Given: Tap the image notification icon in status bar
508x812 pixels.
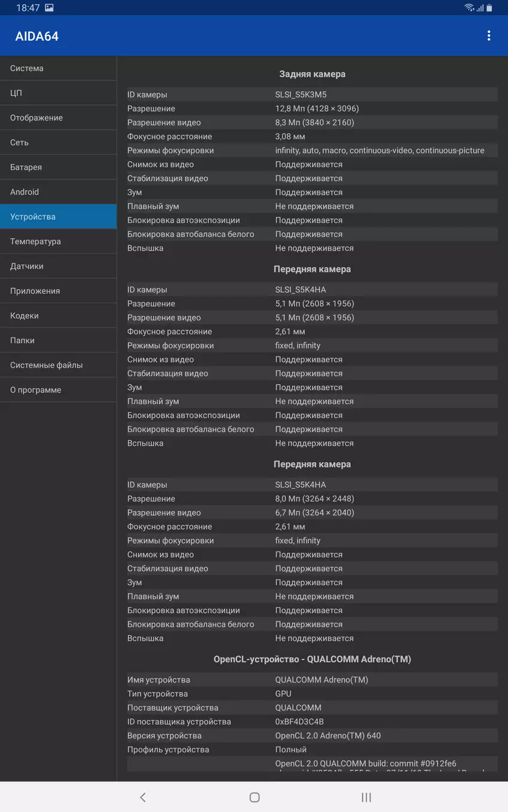Looking at the screenshot, I should pos(49,8).
